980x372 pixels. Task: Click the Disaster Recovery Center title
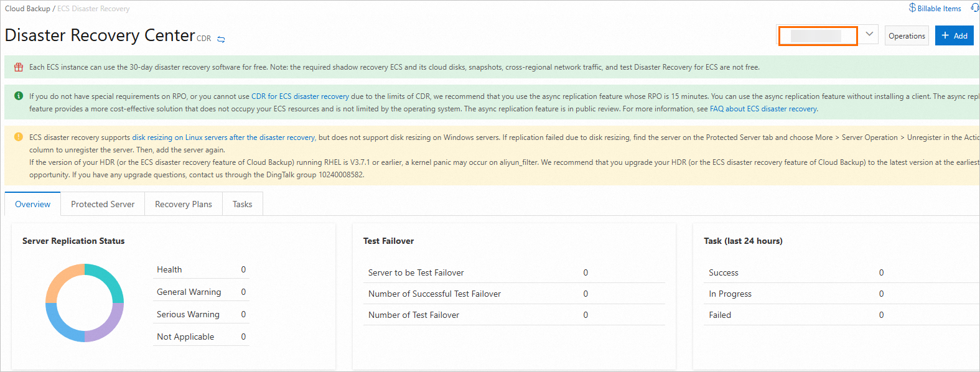(100, 35)
